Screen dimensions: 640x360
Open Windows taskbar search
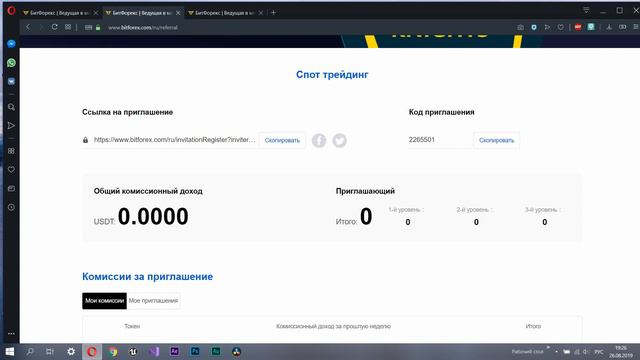coord(30,351)
